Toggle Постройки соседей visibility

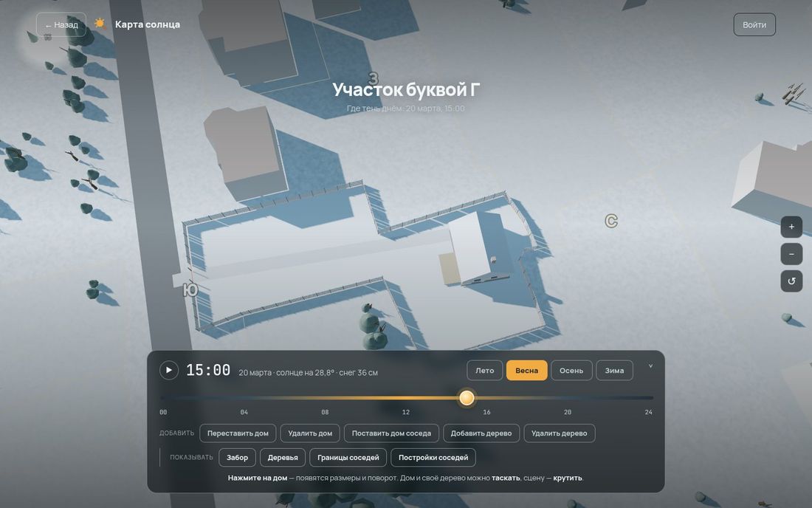(433, 457)
